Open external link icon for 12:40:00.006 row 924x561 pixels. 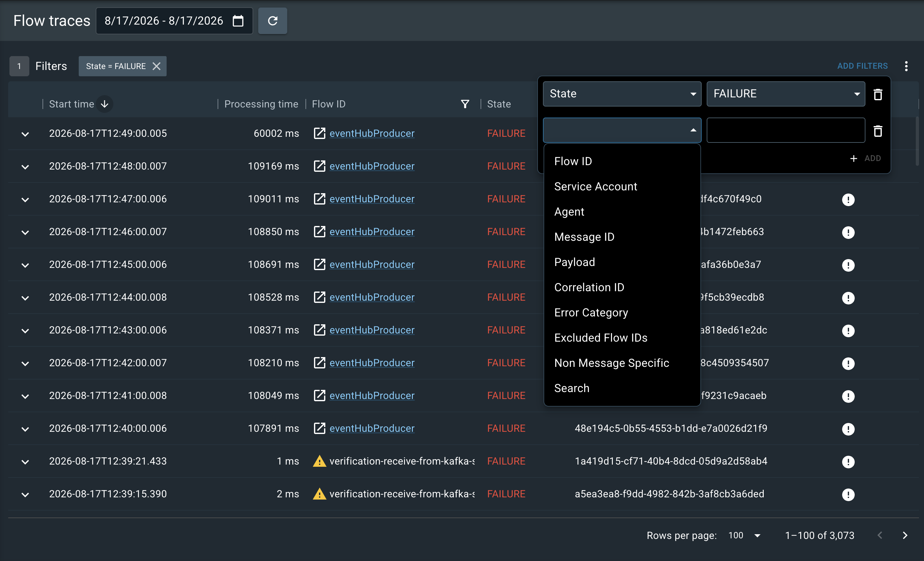click(x=320, y=428)
